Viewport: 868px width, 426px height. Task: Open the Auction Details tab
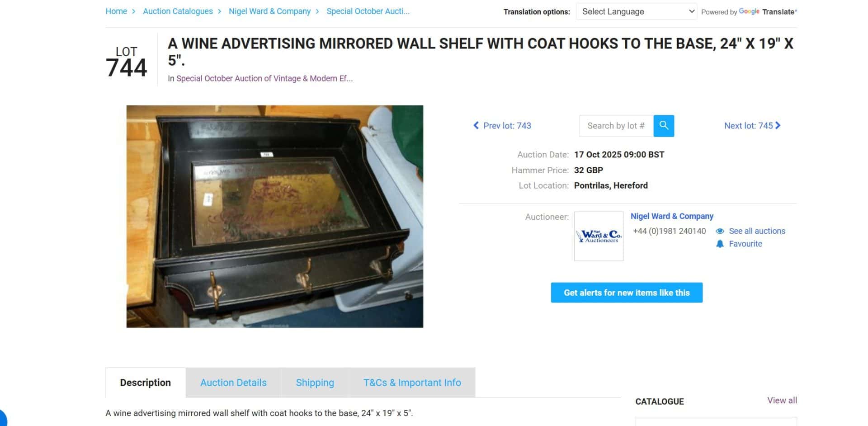pyautogui.click(x=233, y=383)
